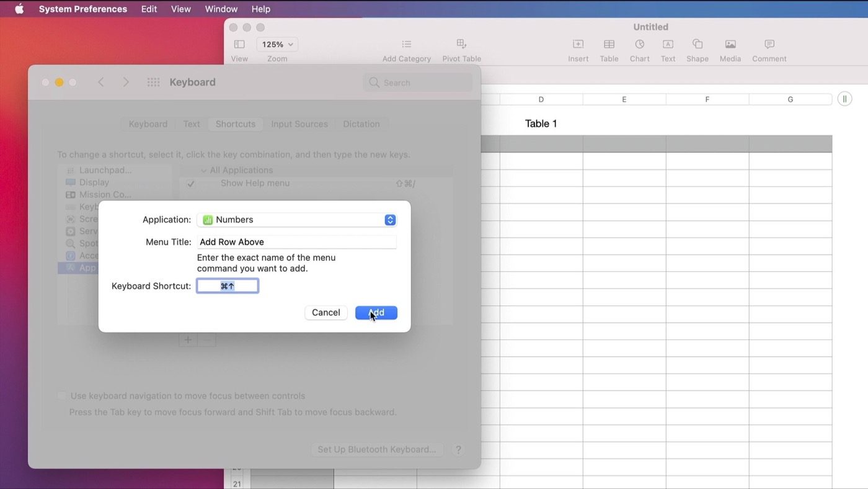Click Cancel in the shortcut dialog
This screenshot has width=868, height=489.
[325, 313]
